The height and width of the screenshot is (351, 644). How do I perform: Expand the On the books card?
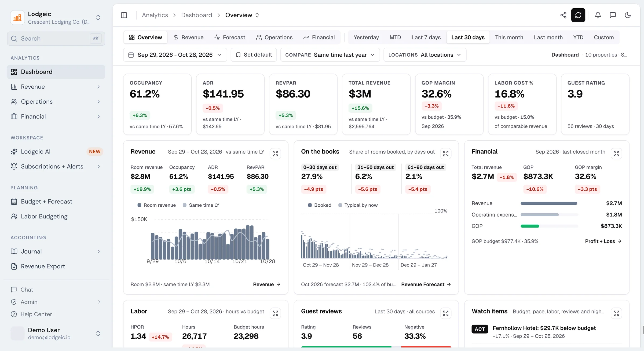[446, 153]
